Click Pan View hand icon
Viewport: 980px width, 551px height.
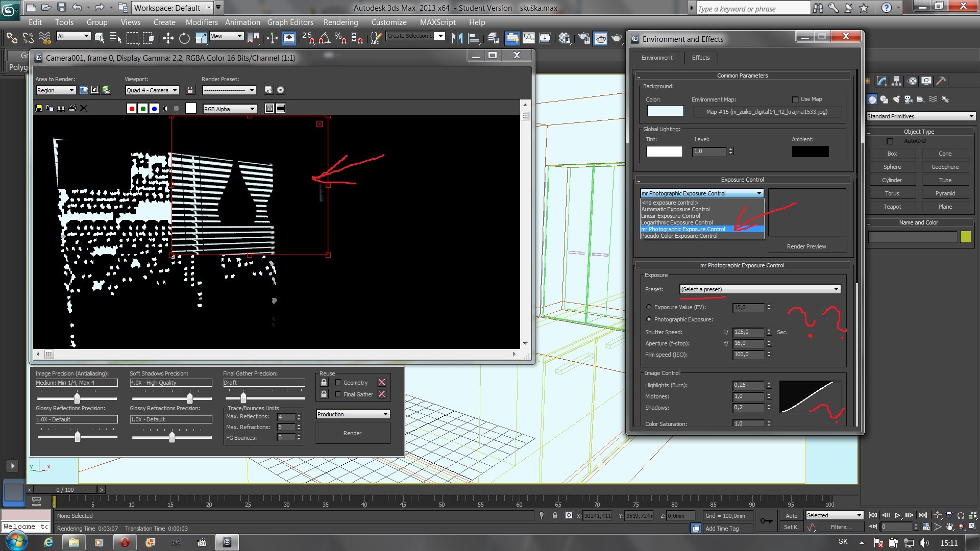click(x=949, y=527)
